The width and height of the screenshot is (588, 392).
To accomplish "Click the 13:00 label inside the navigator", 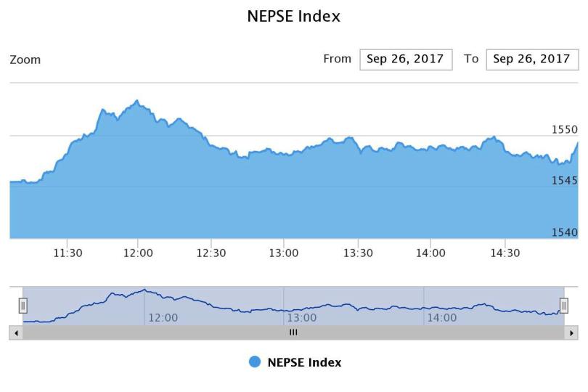I will (x=302, y=318).
